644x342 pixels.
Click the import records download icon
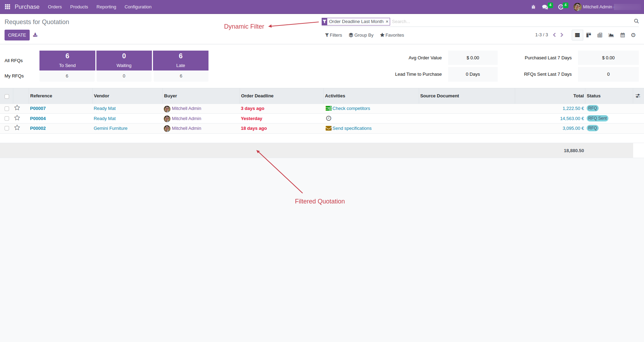35,35
